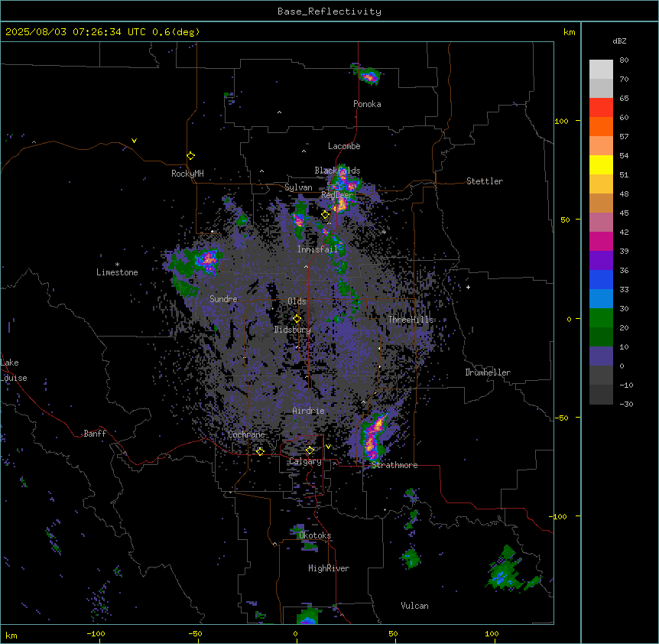Click the HighRiver city label
The image size is (659, 644).
(x=329, y=568)
